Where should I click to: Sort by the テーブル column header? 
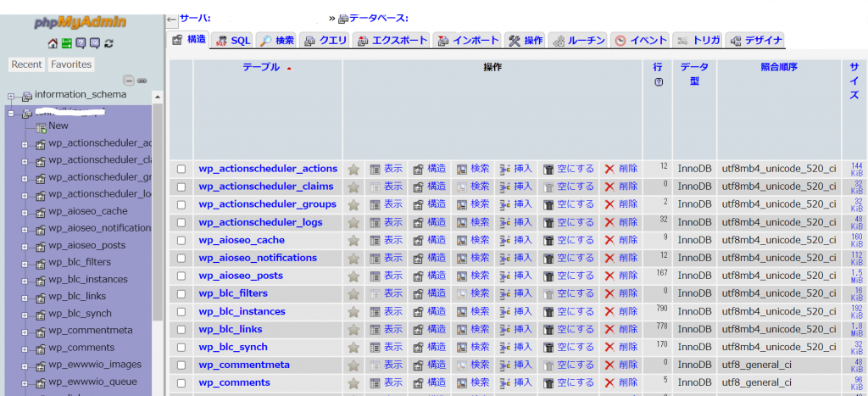(x=261, y=67)
